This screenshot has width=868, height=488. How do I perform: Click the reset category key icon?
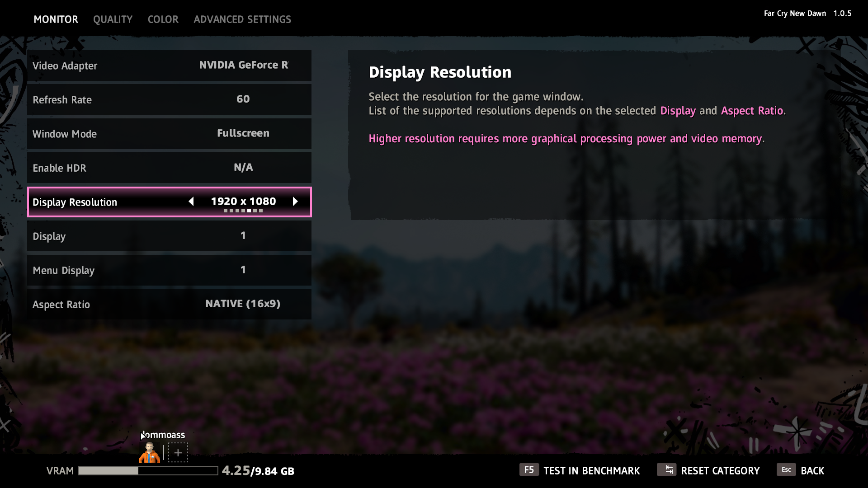click(x=666, y=470)
